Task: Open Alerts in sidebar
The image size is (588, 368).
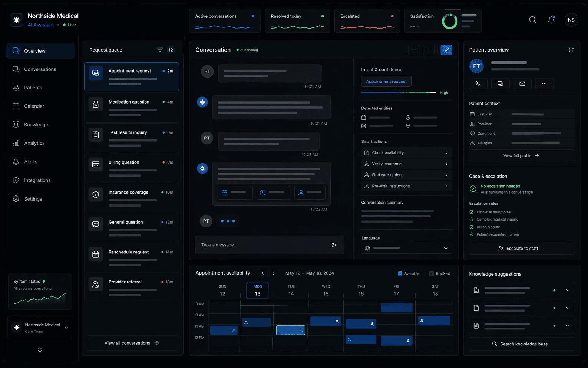Action: point(41,162)
